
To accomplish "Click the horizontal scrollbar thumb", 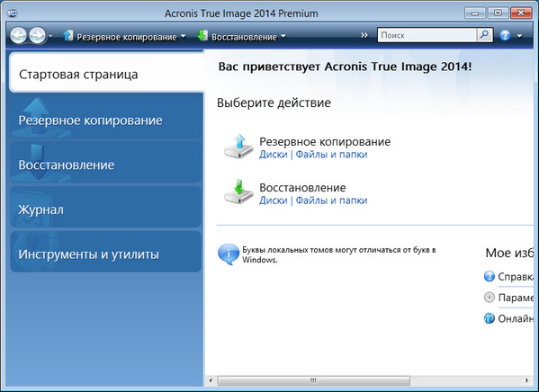I will 313,380.
